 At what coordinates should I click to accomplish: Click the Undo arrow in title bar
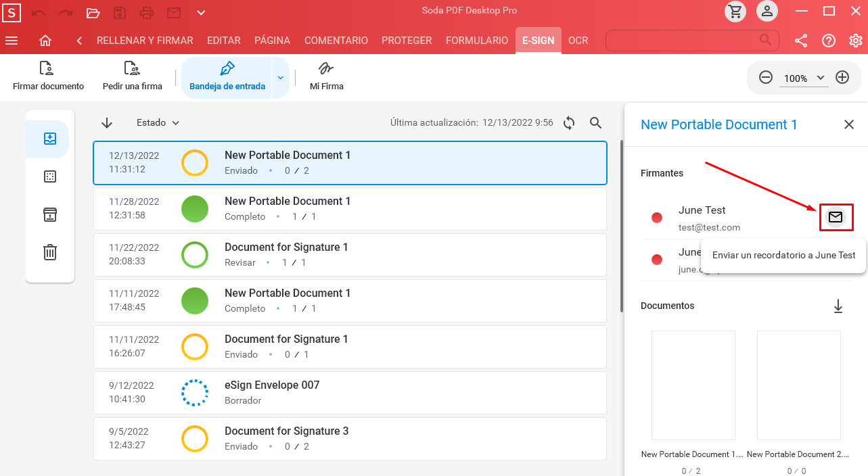(x=39, y=12)
